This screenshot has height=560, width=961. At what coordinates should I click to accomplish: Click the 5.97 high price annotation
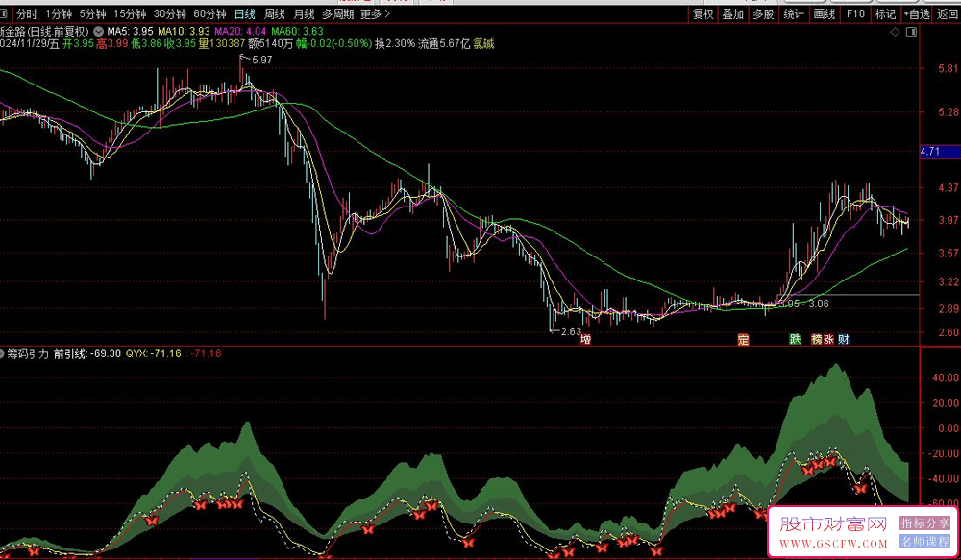[x=261, y=61]
